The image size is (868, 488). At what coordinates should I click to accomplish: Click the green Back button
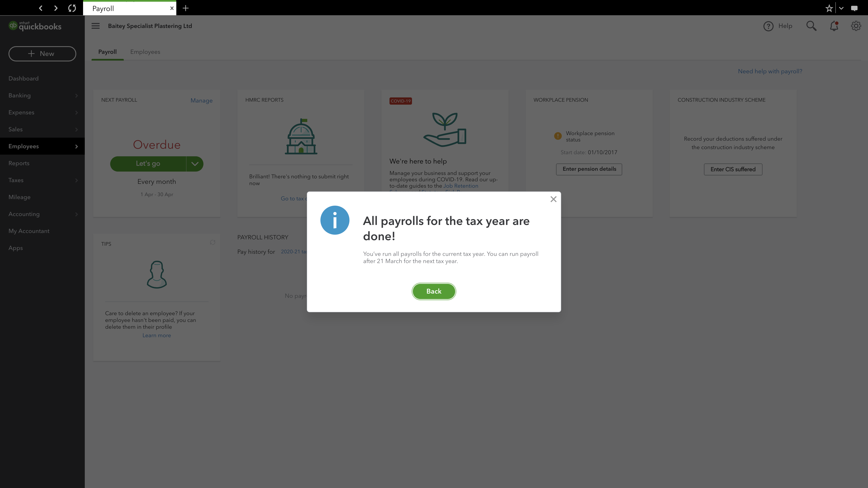[434, 291]
